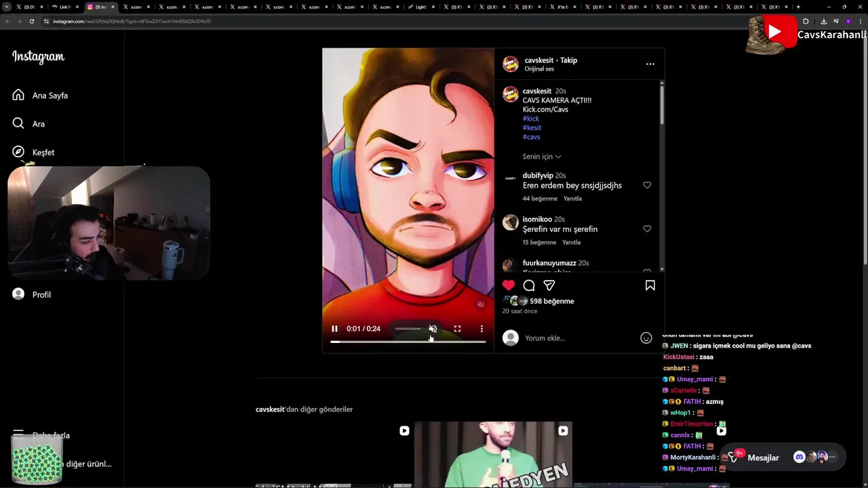Go back in browser
The width and height of the screenshot is (868, 488).
7,21
